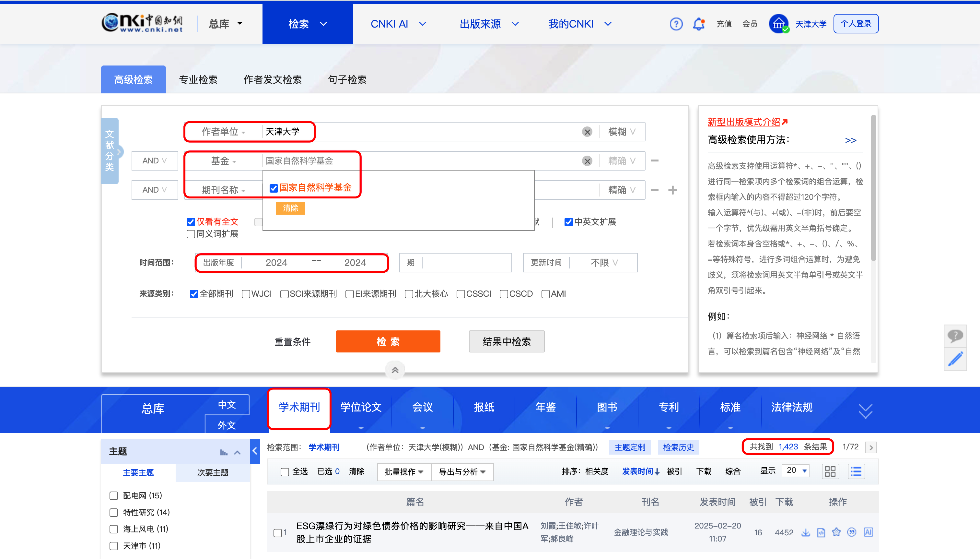Click the help panel vertical scrollbar
The height and width of the screenshot is (559, 980).
click(x=873, y=188)
